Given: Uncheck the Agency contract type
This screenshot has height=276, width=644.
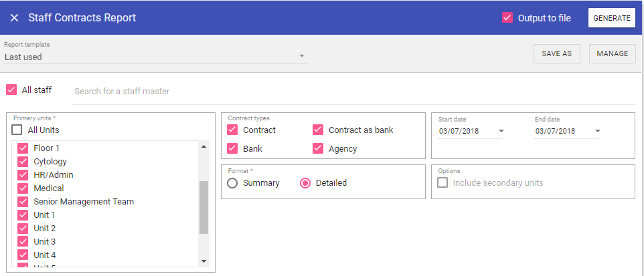Looking at the screenshot, I should point(318,148).
